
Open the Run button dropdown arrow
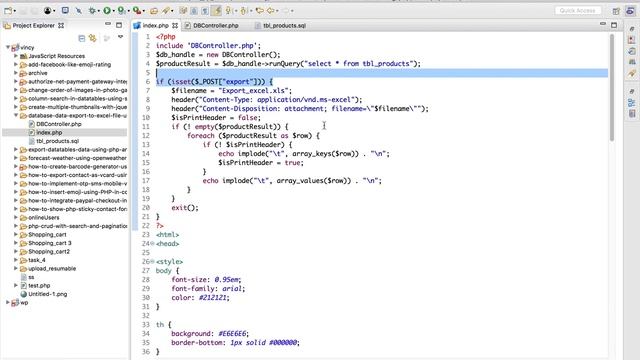(113, 11)
